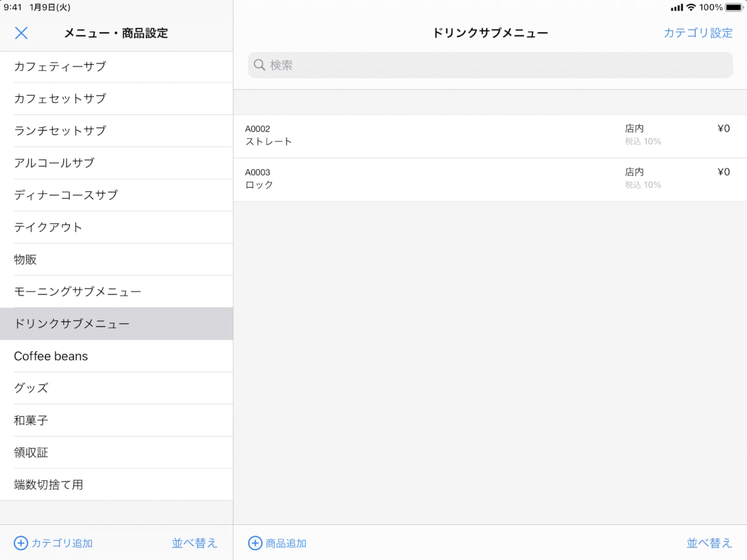Screen dimensions: 747x560
Task: Check the cellular signal bars icon
Action: pos(677,8)
